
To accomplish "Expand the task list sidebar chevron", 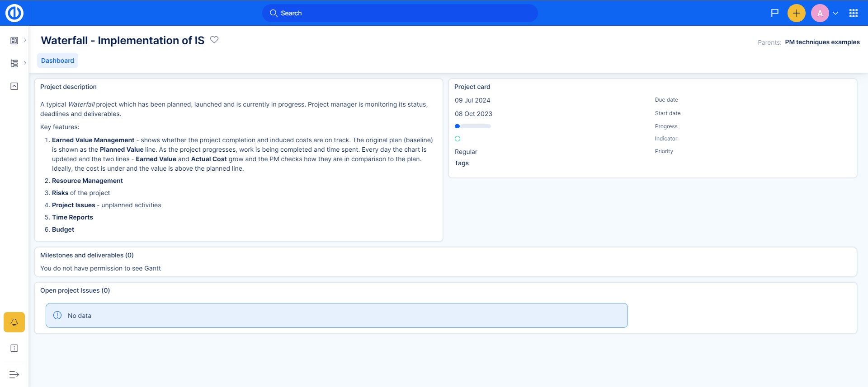I will [x=25, y=63].
